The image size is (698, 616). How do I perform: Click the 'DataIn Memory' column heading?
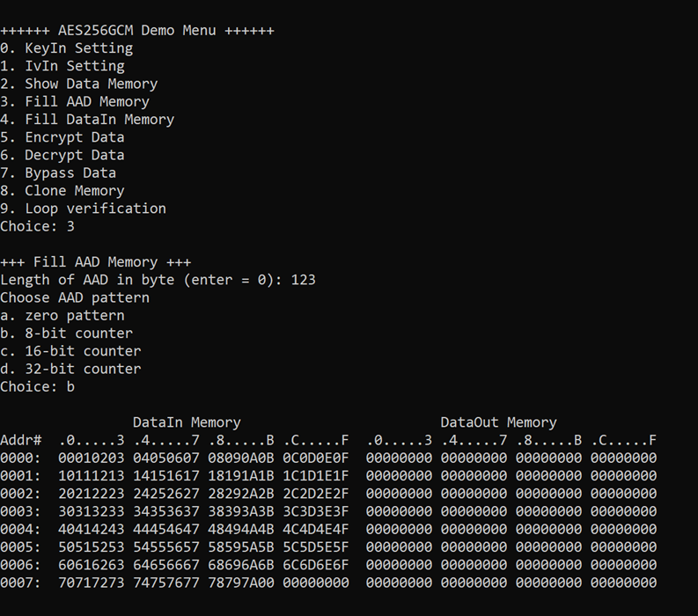(x=187, y=422)
